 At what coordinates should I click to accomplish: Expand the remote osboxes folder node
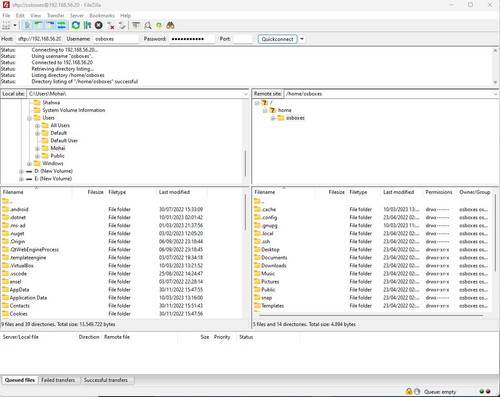point(273,118)
